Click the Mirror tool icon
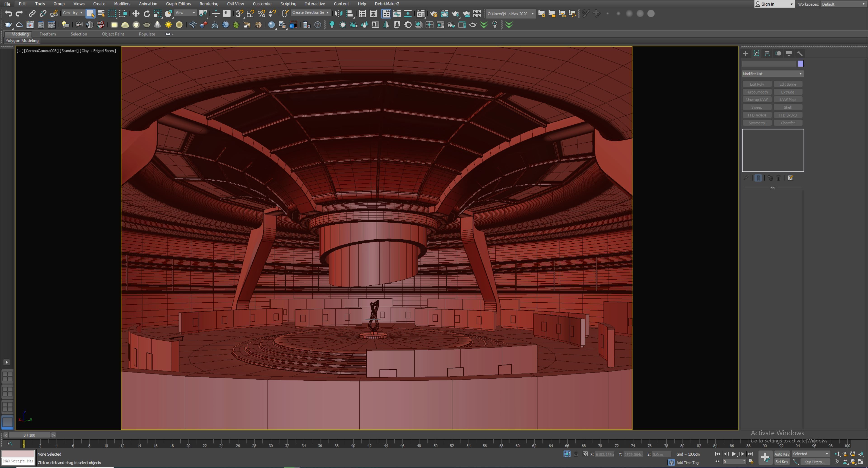The image size is (868, 468). 339,14
